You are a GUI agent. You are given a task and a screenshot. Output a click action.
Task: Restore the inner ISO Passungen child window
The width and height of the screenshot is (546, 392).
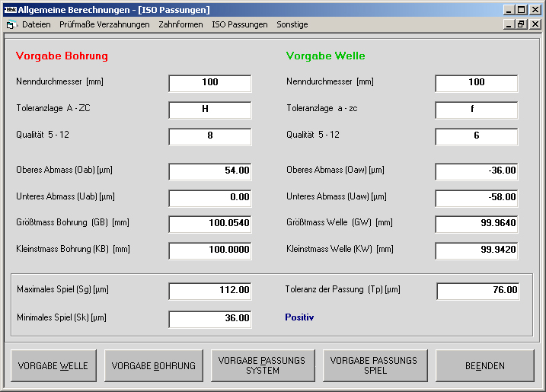pyautogui.click(x=522, y=24)
